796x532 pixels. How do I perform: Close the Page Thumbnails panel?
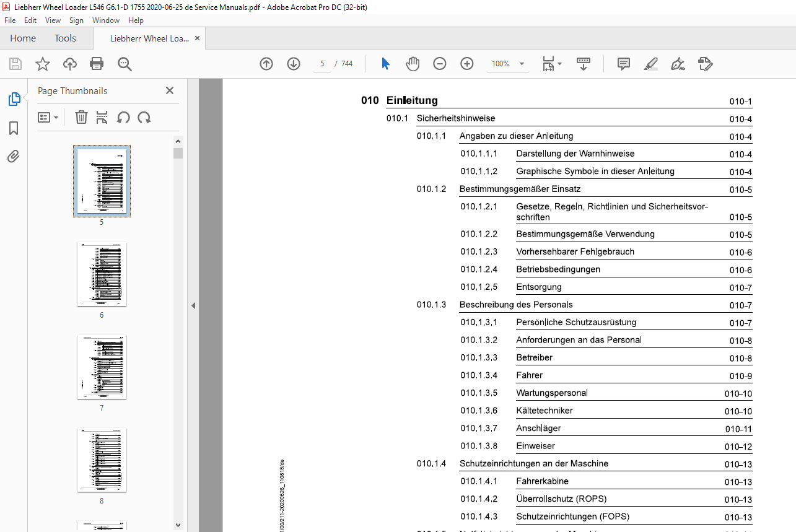click(x=170, y=90)
